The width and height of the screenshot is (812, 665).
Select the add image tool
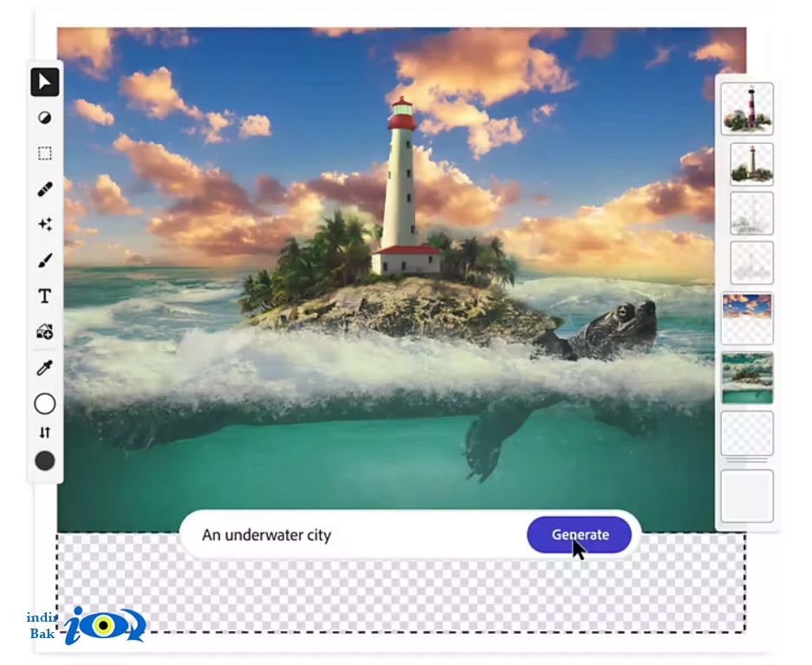pos(44,331)
